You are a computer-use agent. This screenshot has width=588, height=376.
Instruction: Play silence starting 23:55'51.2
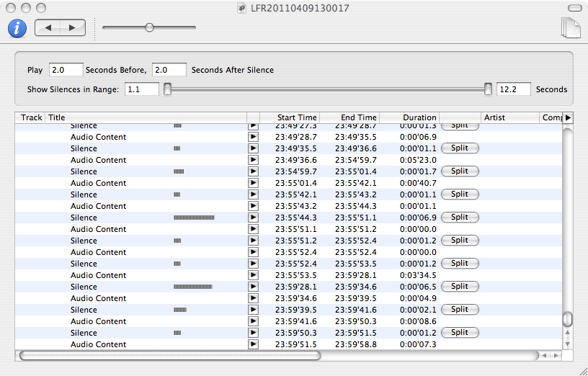click(253, 241)
